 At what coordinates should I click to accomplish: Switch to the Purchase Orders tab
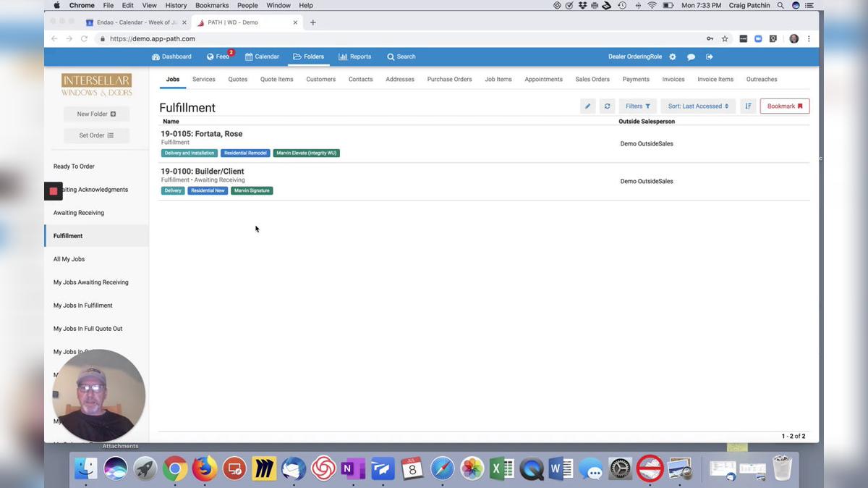(449, 79)
